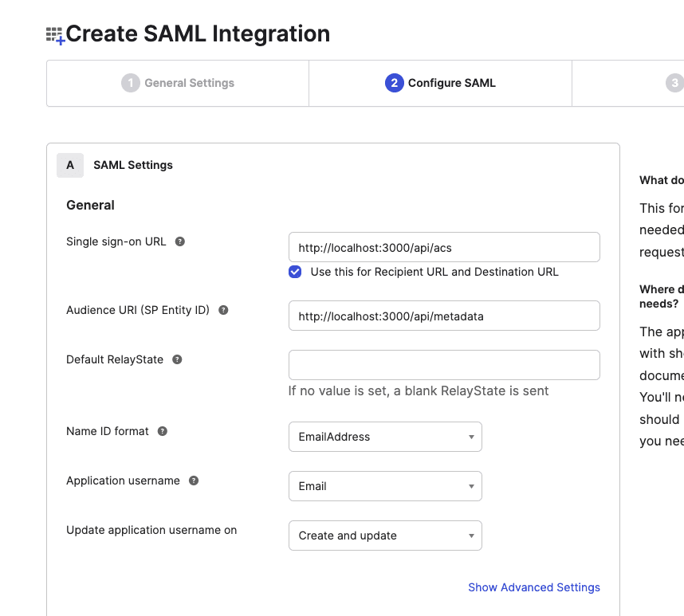Viewport: 684px width, 616px height.
Task: Open the 'Update application username on' dropdown
Action: click(x=385, y=536)
